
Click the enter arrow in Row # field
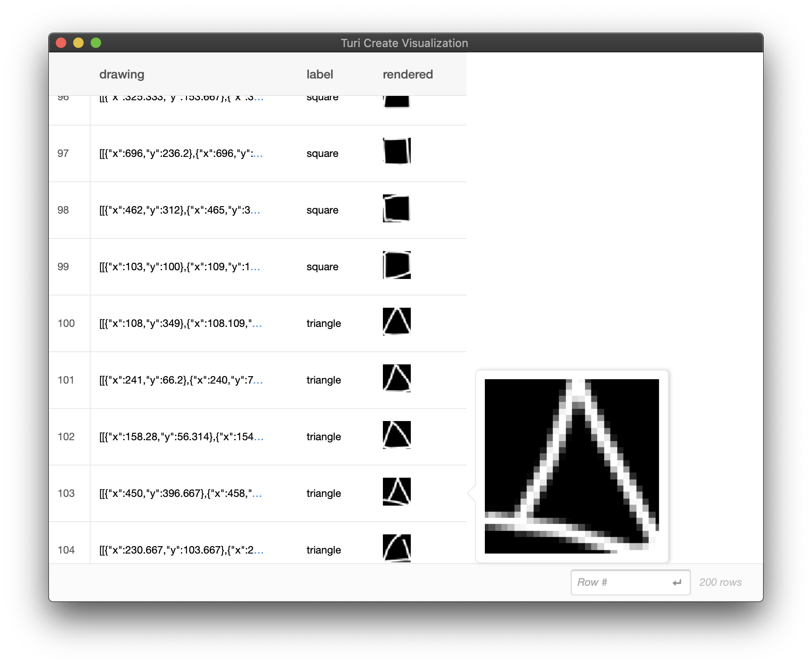coord(677,583)
